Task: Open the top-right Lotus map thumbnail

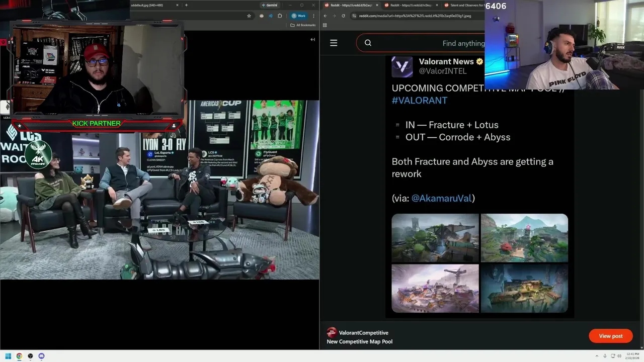Action: [524, 238]
